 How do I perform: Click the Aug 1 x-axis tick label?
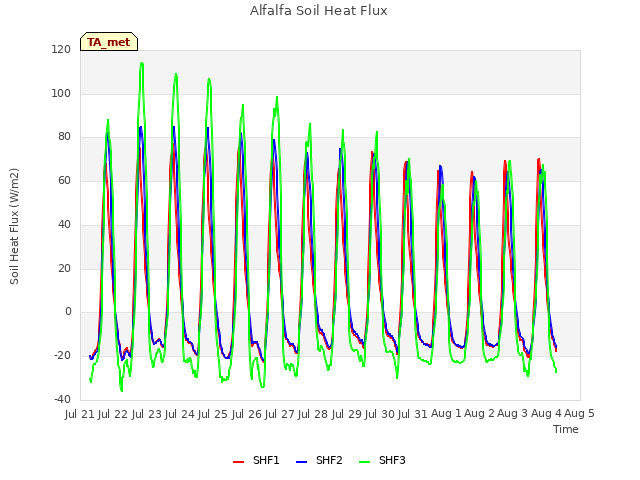[x=446, y=414]
